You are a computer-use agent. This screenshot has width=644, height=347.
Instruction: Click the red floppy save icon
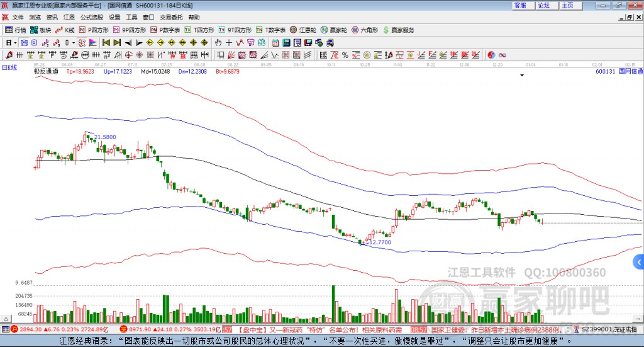click(x=308, y=43)
